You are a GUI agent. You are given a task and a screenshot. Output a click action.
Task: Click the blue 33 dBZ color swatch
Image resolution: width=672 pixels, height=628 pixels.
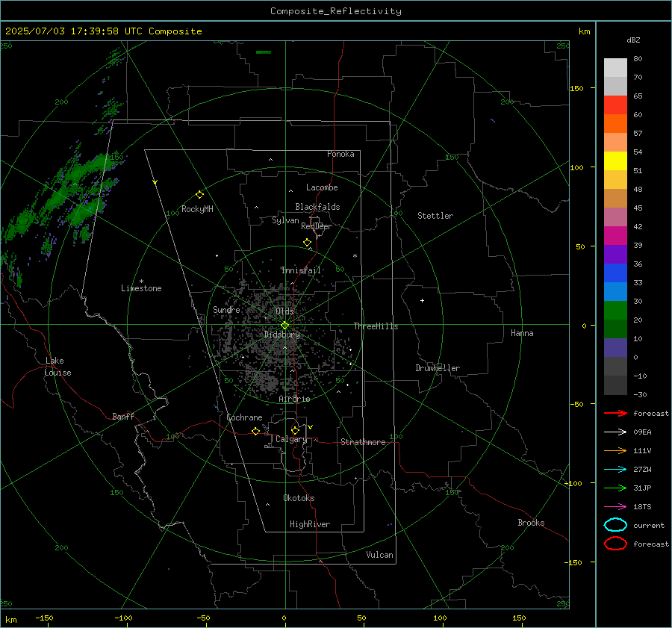coord(615,273)
